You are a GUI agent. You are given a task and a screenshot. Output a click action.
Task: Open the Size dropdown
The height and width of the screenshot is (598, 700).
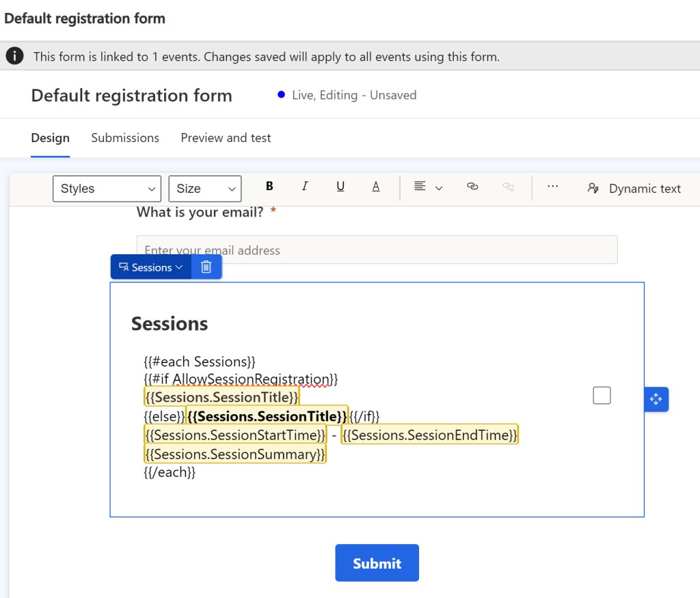[x=204, y=189]
